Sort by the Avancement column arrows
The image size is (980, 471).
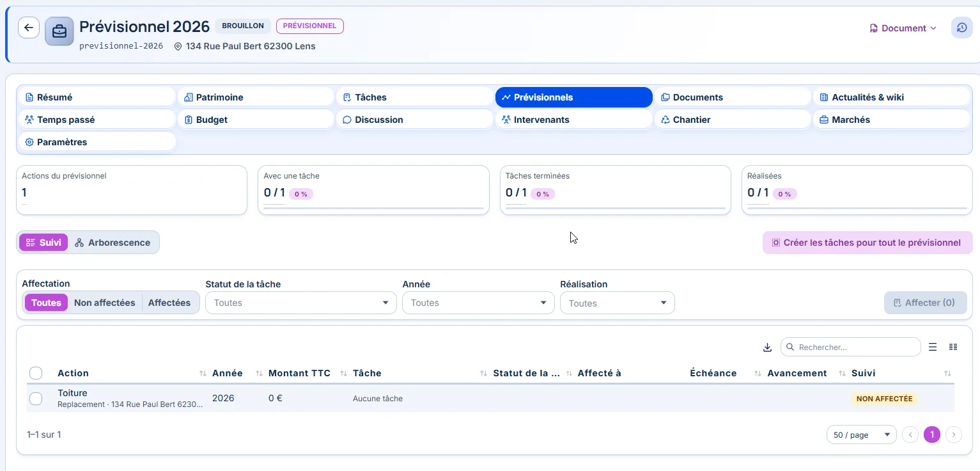pyautogui.click(x=843, y=373)
